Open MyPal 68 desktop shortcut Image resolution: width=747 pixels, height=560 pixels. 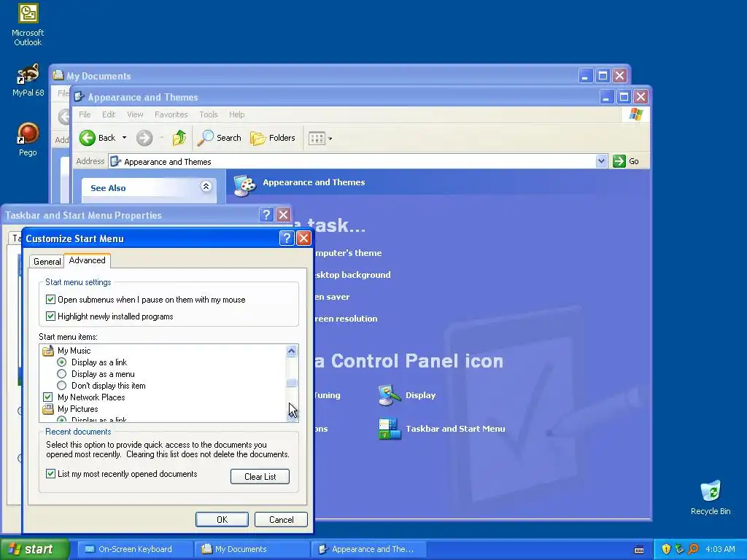[x=28, y=80]
